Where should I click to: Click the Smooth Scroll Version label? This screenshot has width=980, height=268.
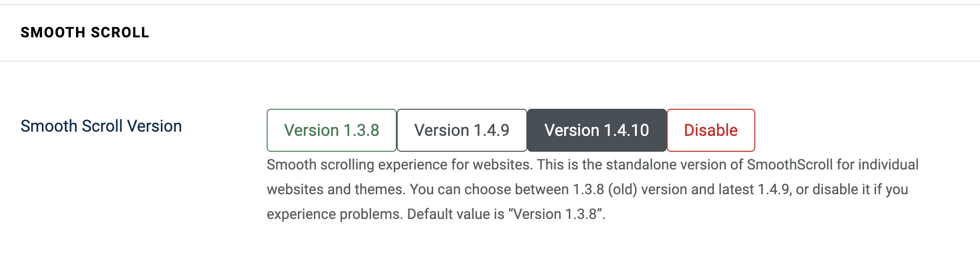tap(101, 126)
